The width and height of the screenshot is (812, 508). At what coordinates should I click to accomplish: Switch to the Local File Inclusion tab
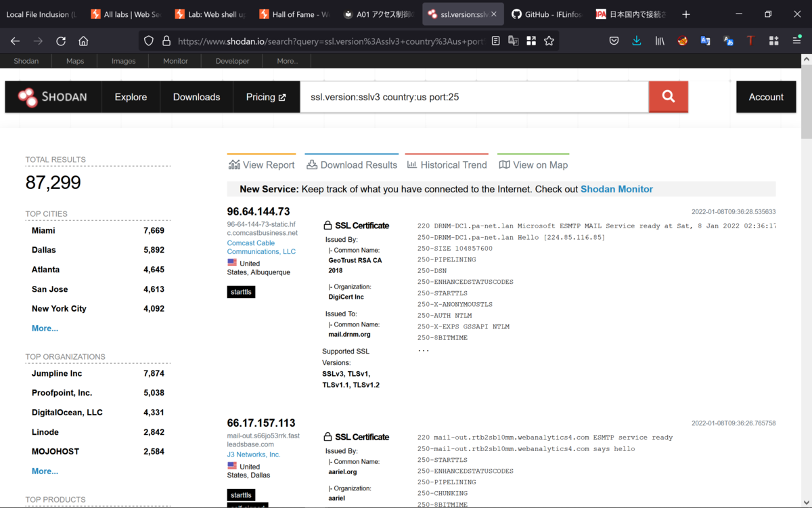click(x=41, y=14)
